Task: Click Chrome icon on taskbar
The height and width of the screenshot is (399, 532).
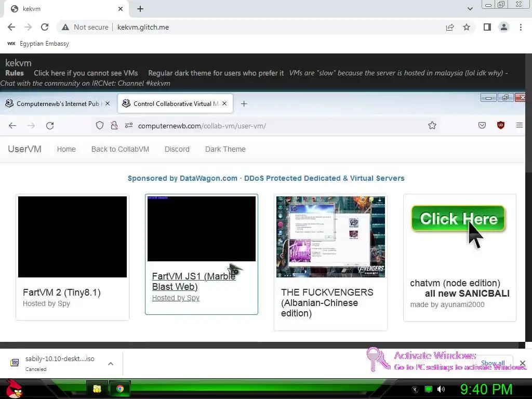Action: 120,389
